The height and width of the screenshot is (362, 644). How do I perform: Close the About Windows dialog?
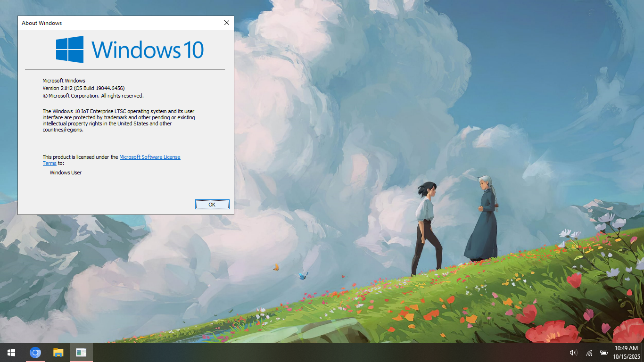(x=227, y=23)
